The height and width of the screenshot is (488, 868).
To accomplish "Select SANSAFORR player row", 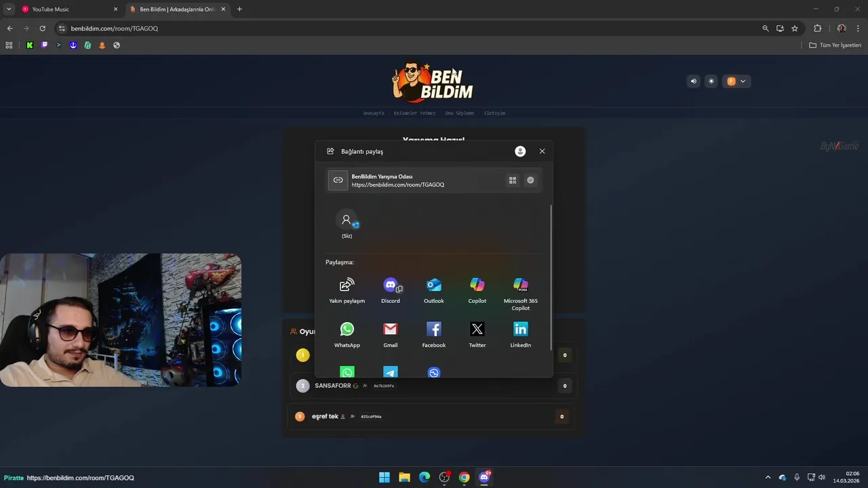I will tap(433, 386).
